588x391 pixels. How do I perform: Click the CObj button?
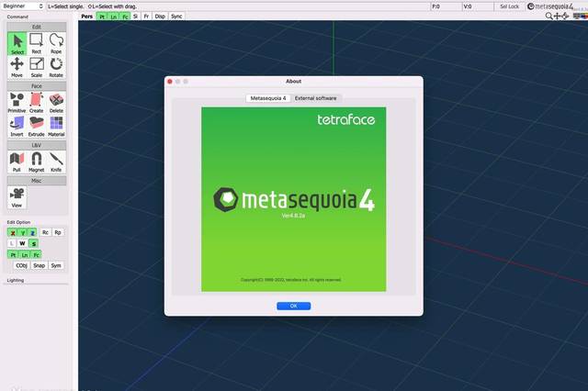21,265
